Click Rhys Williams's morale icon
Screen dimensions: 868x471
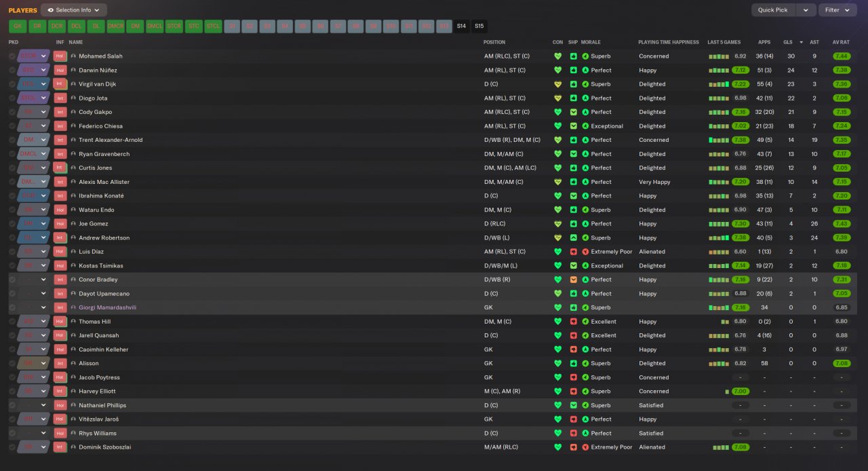coord(585,433)
